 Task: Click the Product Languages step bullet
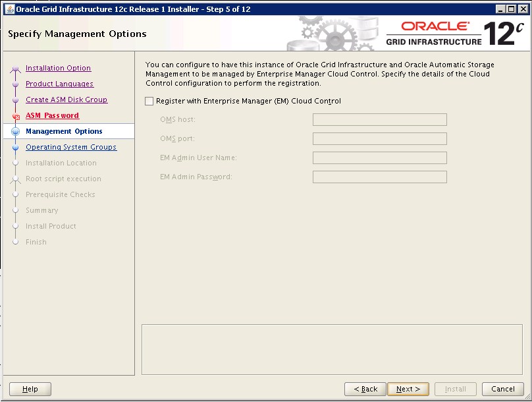coord(15,84)
